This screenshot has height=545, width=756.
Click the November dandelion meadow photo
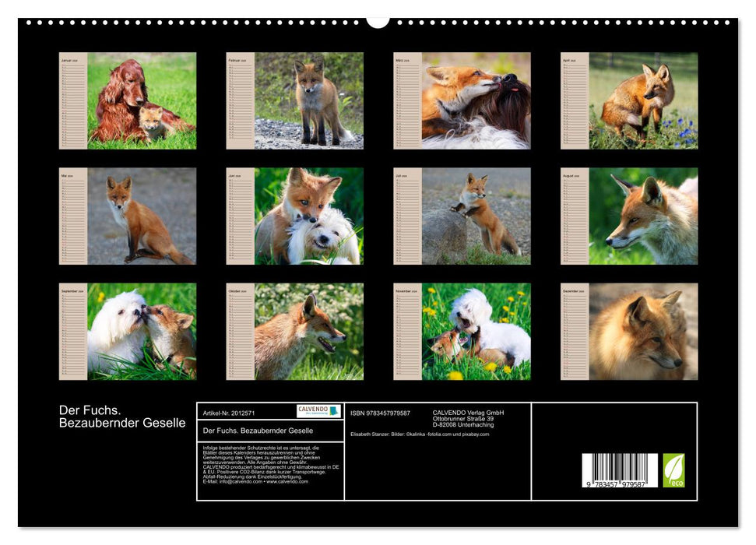[479, 331]
